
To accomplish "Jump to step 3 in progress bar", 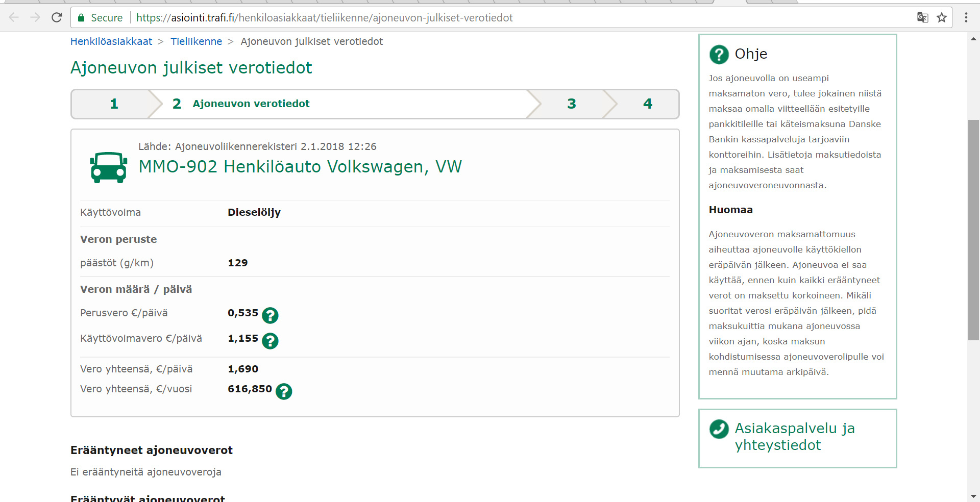I will (x=571, y=104).
